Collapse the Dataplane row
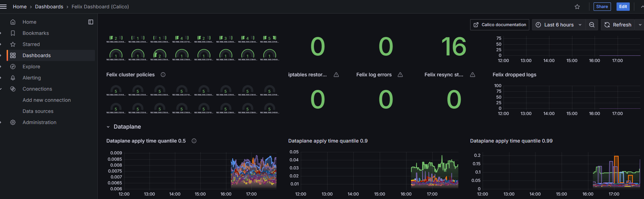Screen dimensions: 644x199 click(108, 127)
